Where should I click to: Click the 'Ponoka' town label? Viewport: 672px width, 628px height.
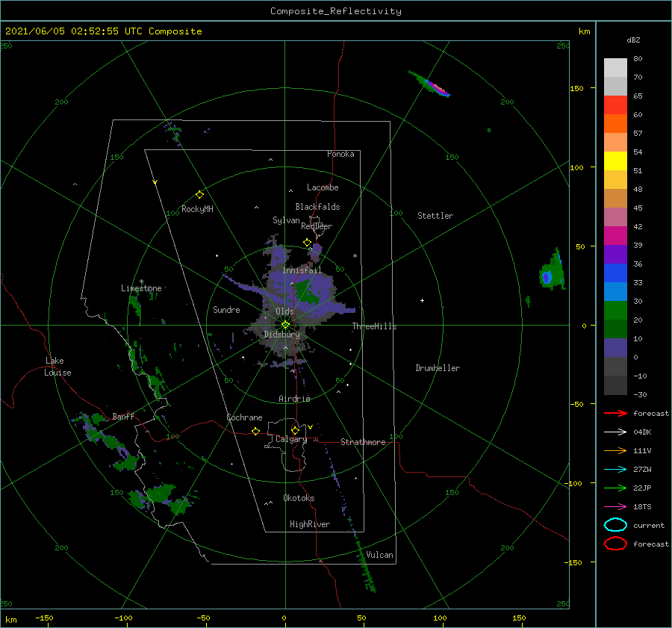[340, 154]
